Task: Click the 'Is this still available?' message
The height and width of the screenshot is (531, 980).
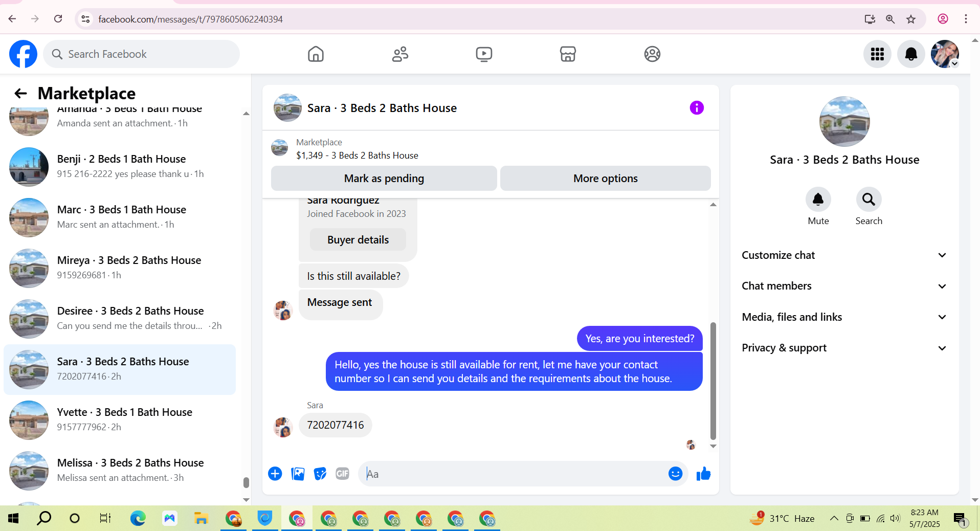Action: (x=354, y=276)
